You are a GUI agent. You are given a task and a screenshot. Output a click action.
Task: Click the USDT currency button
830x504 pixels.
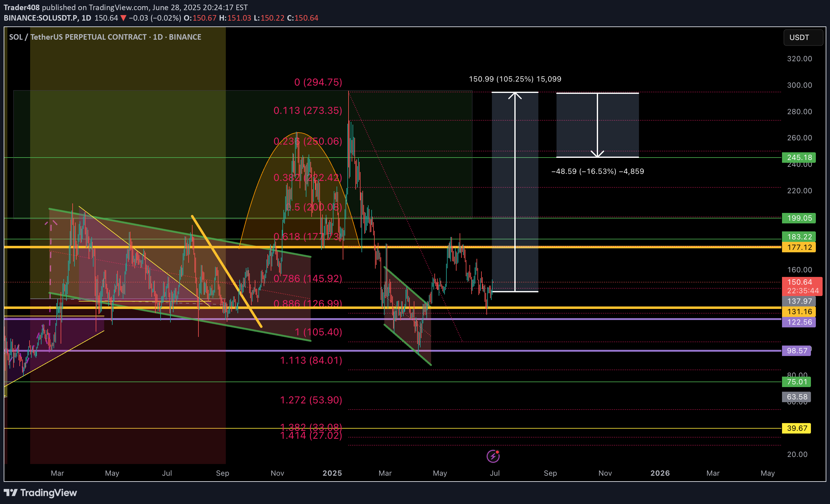(x=803, y=38)
